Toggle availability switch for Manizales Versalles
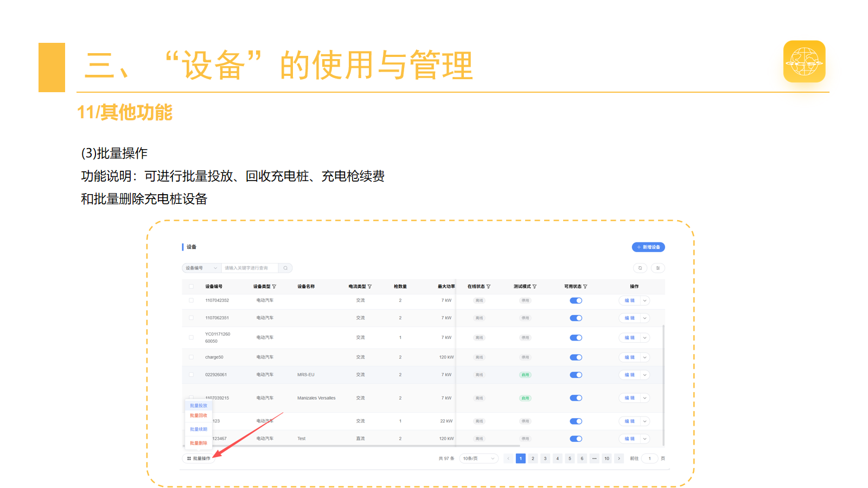Screen dimensions: 868x488 coord(576,398)
